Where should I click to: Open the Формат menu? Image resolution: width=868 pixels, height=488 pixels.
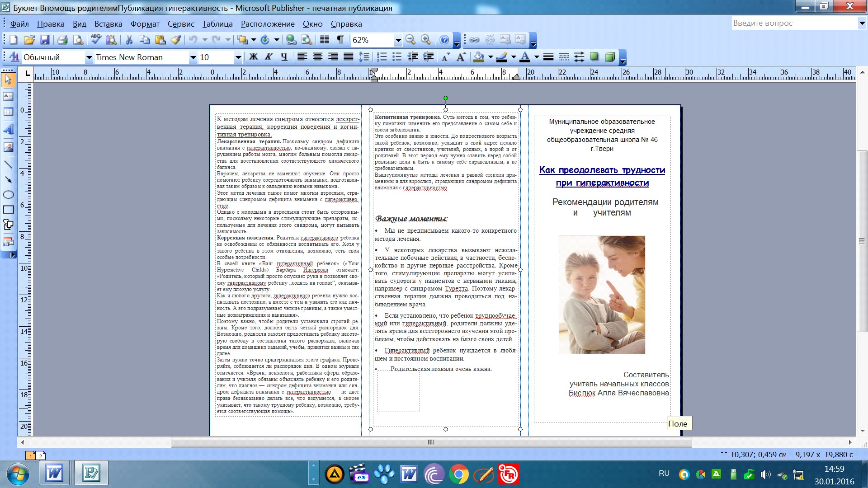(145, 24)
